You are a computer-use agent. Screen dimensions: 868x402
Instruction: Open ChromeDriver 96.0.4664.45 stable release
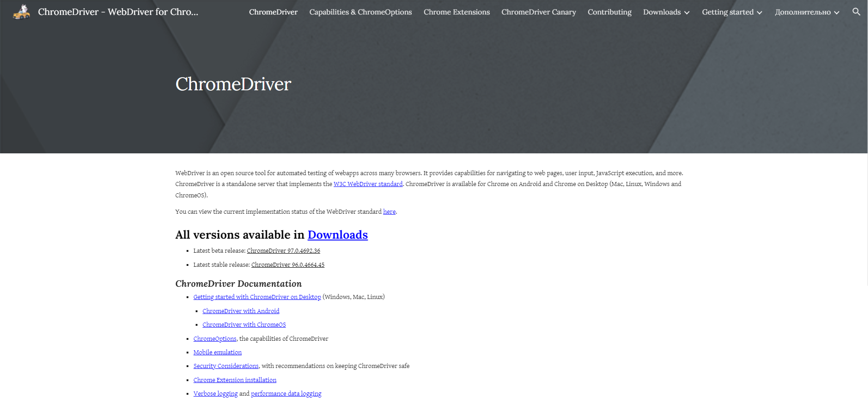pyautogui.click(x=288, y=265)
